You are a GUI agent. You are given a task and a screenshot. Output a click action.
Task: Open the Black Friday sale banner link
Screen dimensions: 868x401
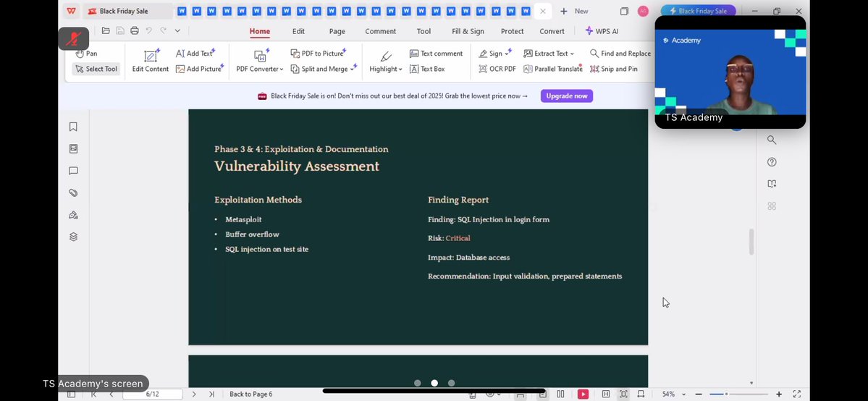tap(399, 96)
